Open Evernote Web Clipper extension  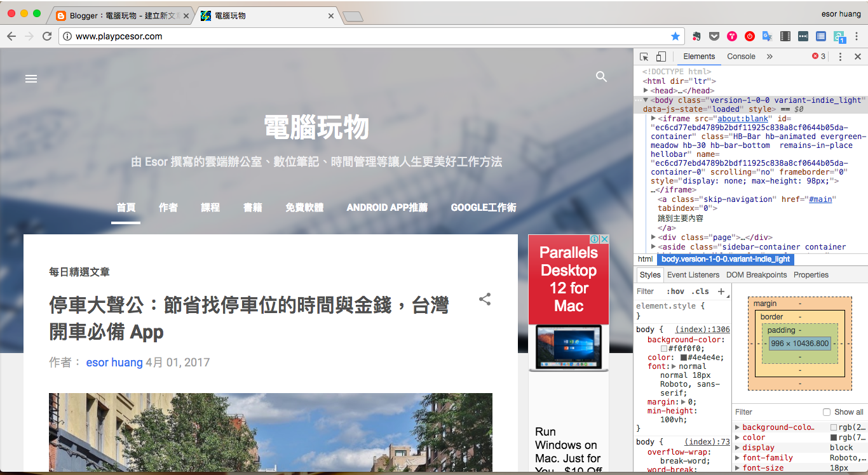[x=696, y=36]
